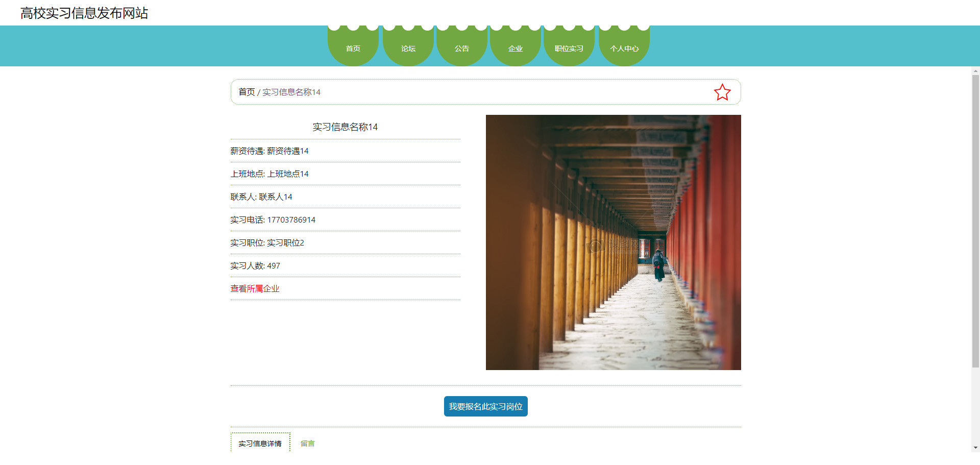
Task: Open the 职位实习 navigation item
Action: pos(569,48)
